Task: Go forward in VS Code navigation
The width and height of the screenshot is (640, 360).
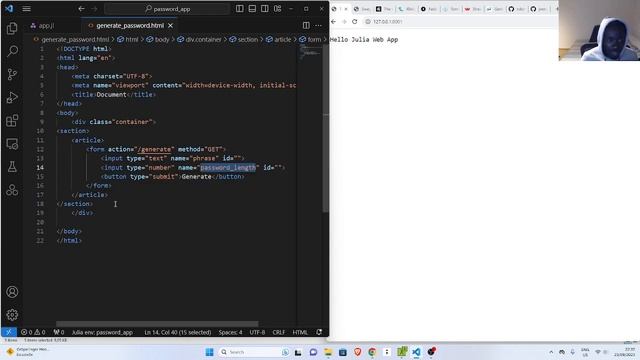Action: 94,9
